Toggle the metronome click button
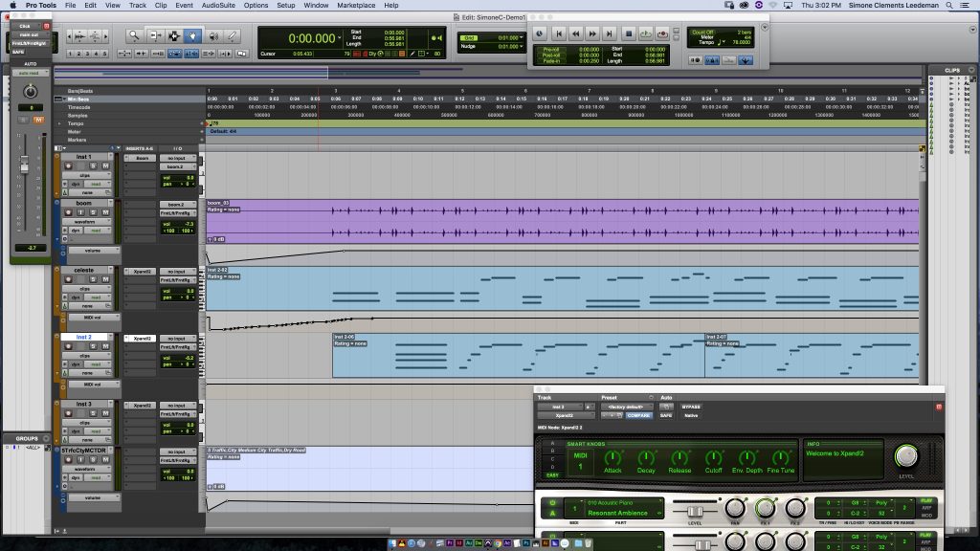Image resolution: width=980 pixels, height=551 pixels. 712,60
